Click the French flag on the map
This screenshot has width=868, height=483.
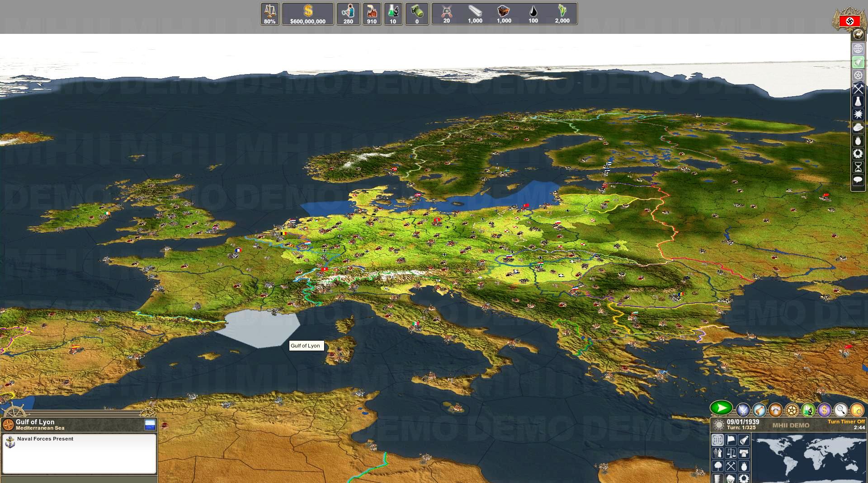pyautogui.click(x=238, y=250)
